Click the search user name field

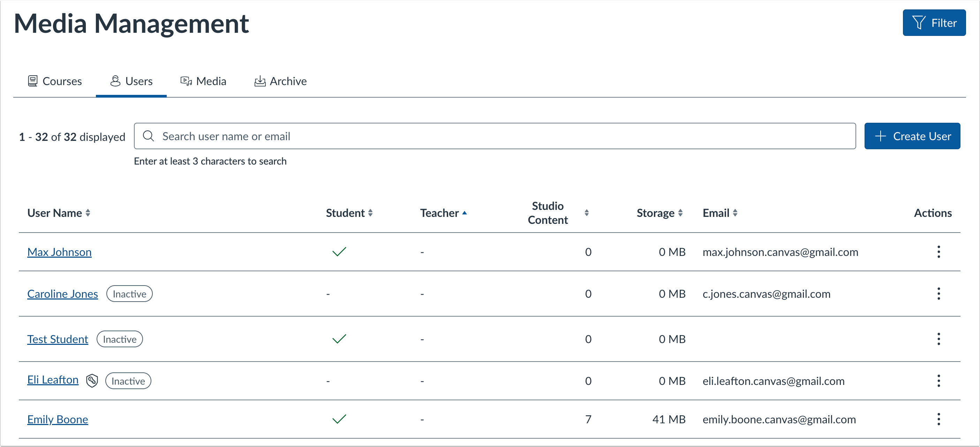click(x=457, y=136)
